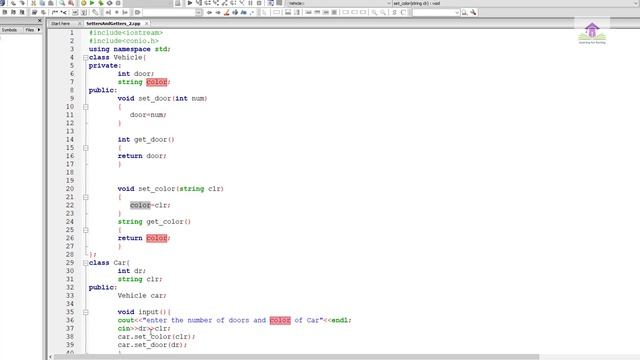Click line number 18 in margin
640x360 pixels.
tap(70, 172)
